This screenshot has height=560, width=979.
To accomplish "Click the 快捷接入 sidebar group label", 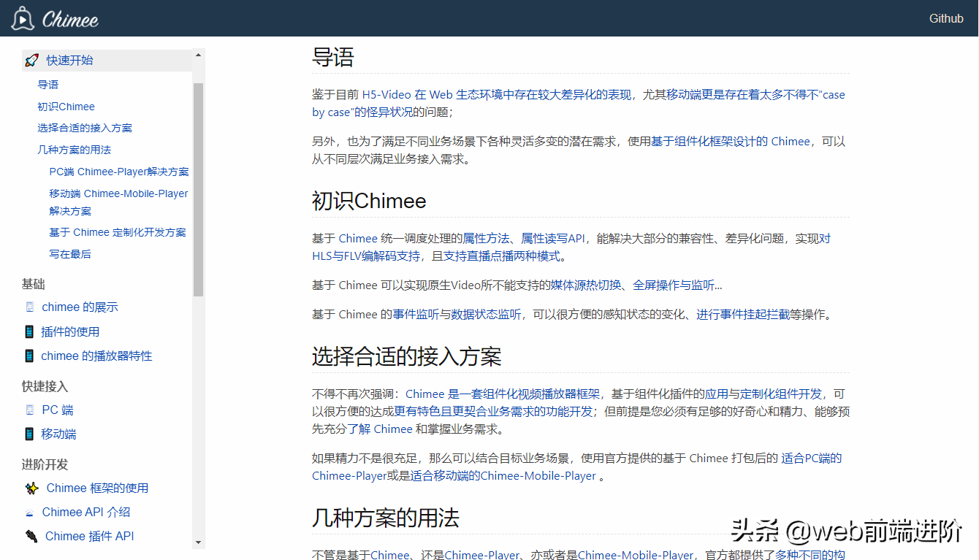I will point(45,386).
